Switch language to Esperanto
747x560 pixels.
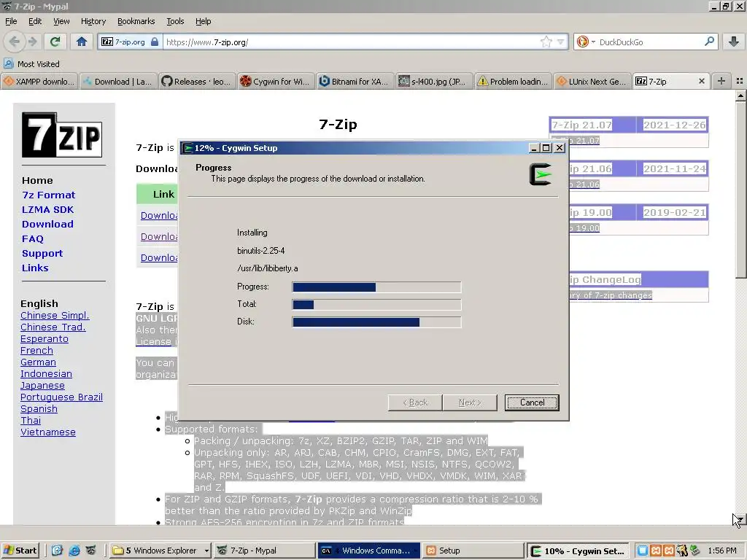[x=44, y=338]
